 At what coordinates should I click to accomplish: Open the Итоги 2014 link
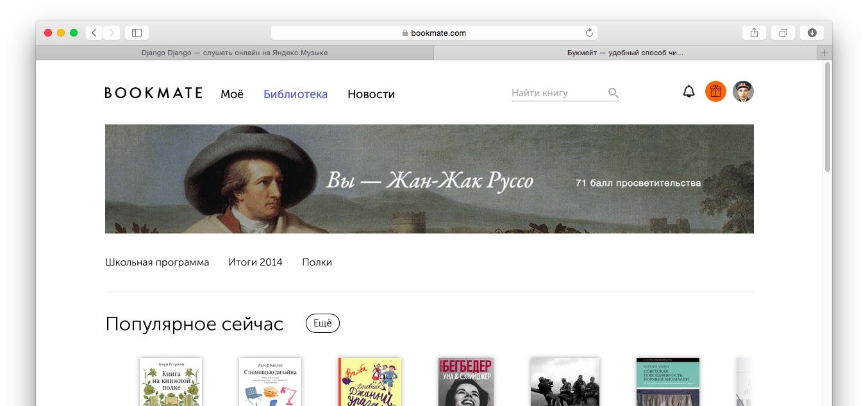(x=255, y=262)
